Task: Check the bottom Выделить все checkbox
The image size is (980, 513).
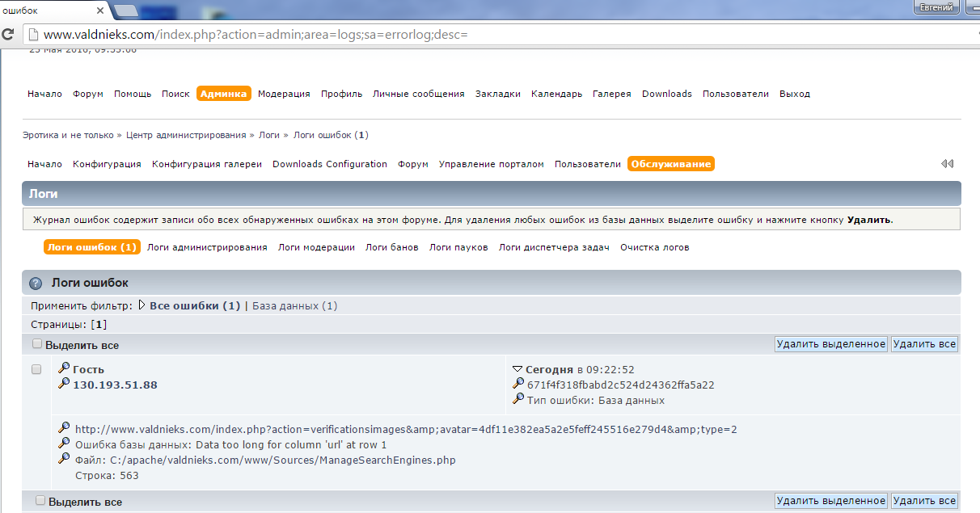Action: click(x=40, y=501)
